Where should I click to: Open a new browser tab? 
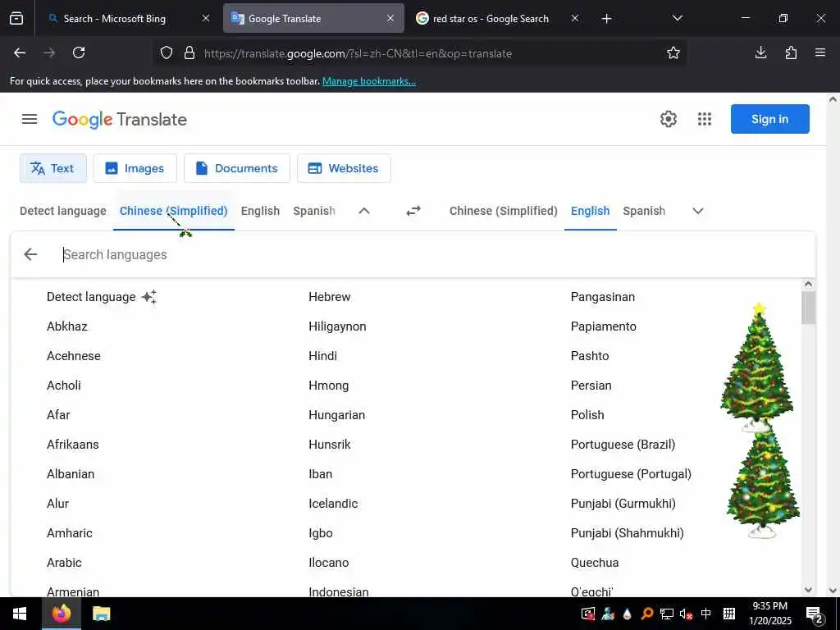[x=606, y=19]
